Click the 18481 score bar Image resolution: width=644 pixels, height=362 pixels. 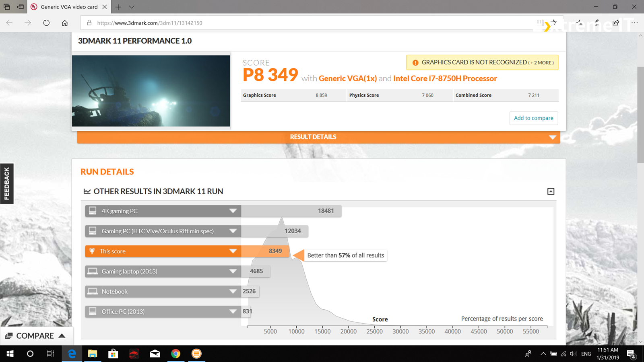click(x=291, y=211)
